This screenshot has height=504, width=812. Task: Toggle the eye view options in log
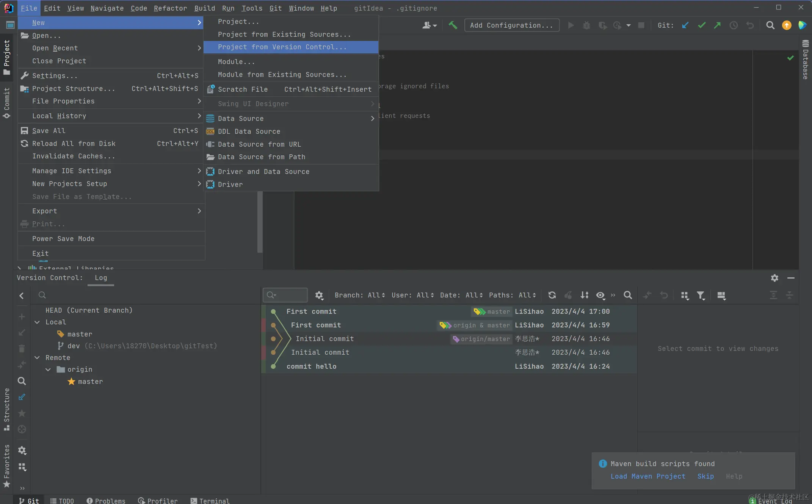click(x=600, y=295)
